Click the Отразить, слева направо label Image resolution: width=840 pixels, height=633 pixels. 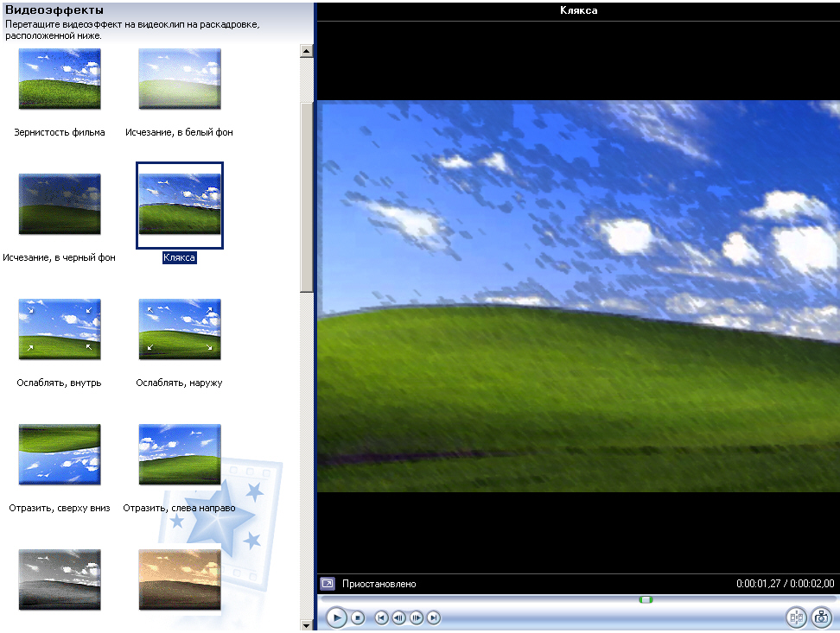179,509
